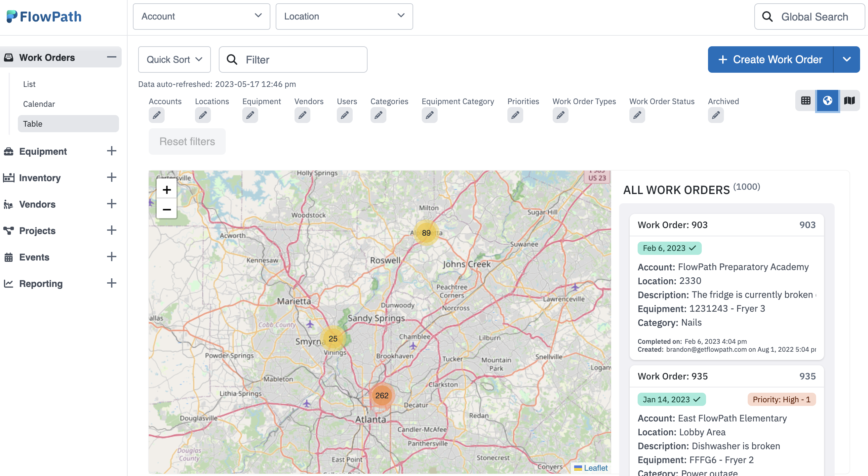Select the map view icon on the right
868x476 pixels.
click(849, 100)
